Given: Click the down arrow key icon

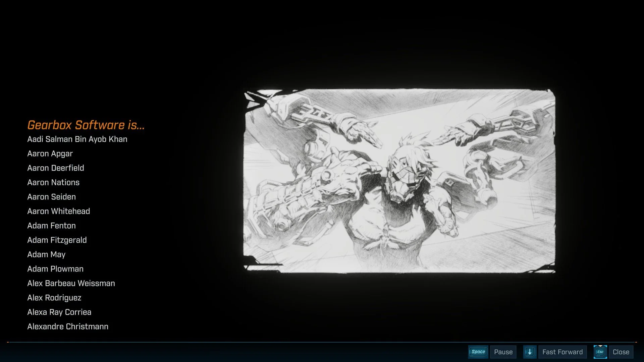Looking at the screenshot, I should coord(530,352).
